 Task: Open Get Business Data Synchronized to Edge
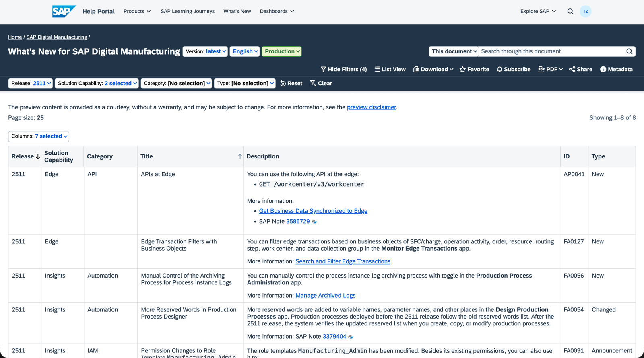pos(313,211)
